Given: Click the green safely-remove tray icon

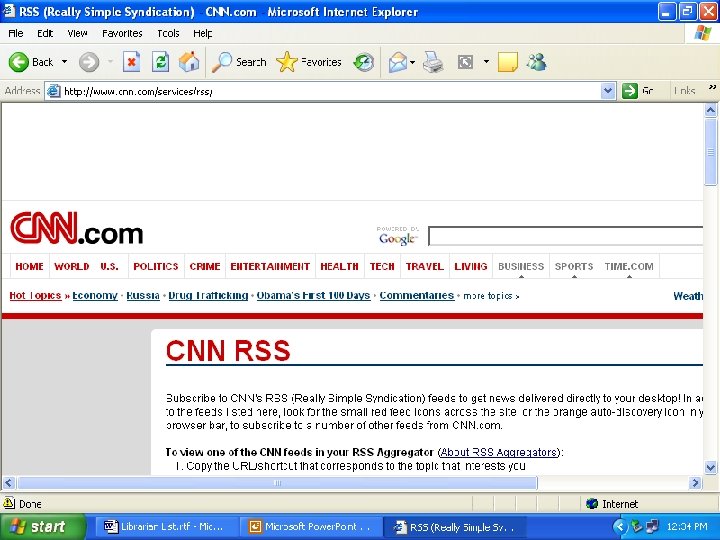Looking at the screenshot, I should pyautogui.click(x=636, y=526).
